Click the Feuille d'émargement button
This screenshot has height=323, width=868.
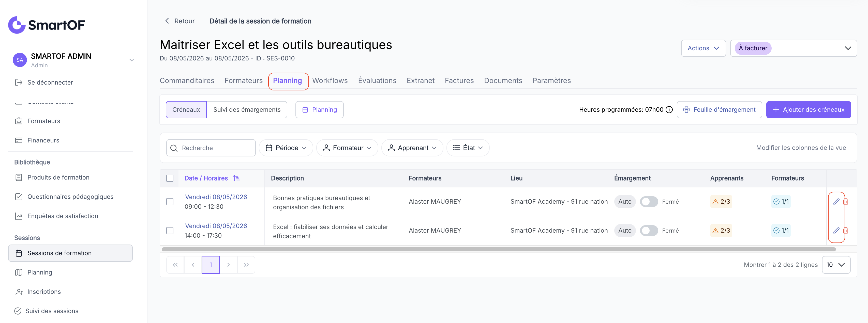tap(719, 110)
